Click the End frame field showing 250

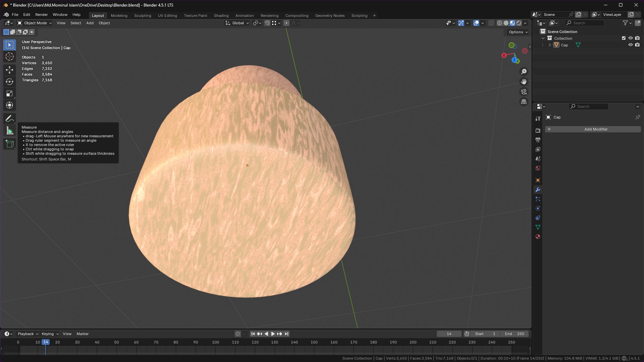tap(514, 334)
